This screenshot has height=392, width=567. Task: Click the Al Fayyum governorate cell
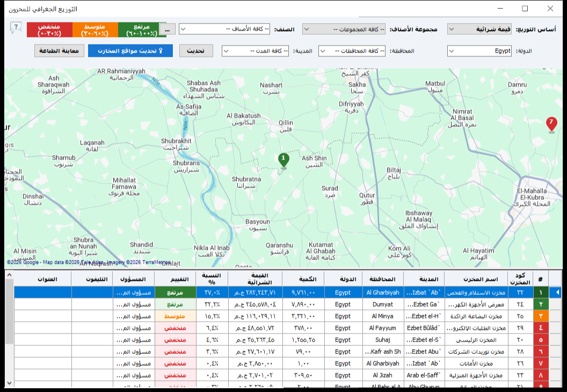[383, 328]
